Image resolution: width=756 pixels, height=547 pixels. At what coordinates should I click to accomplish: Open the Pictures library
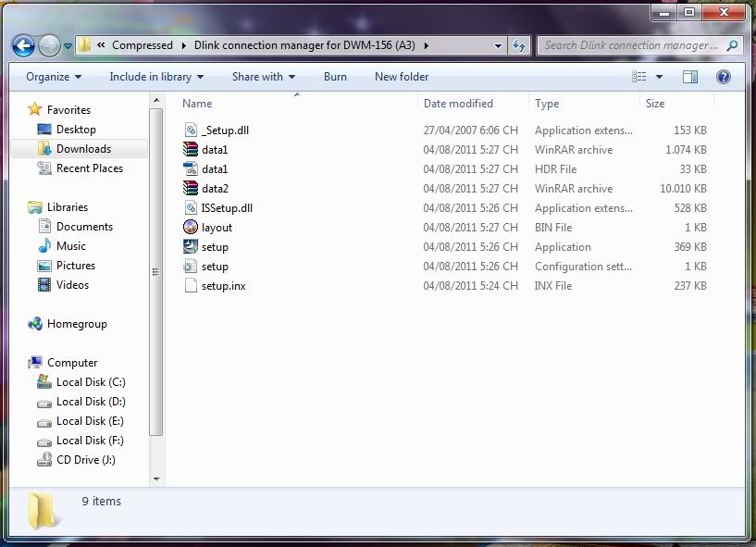76,266
